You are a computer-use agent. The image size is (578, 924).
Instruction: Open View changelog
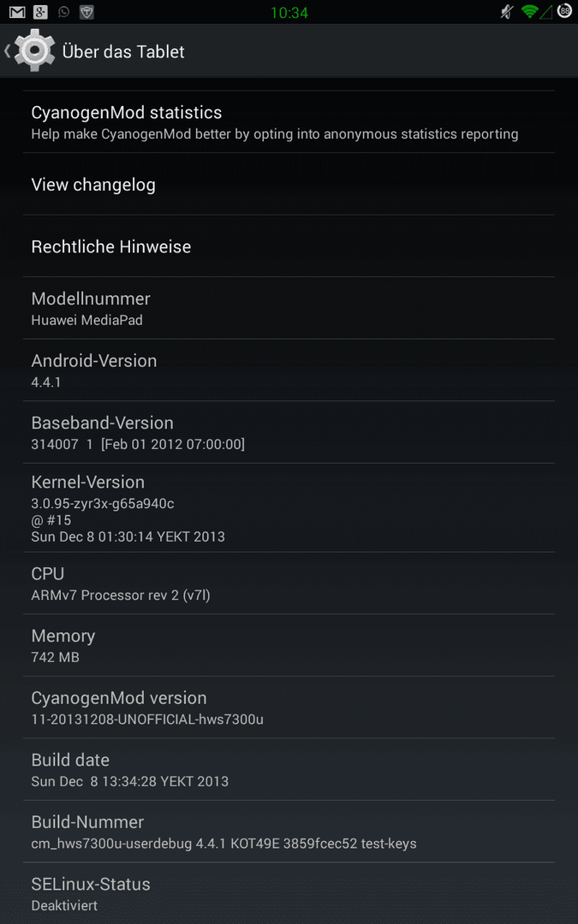289,184
